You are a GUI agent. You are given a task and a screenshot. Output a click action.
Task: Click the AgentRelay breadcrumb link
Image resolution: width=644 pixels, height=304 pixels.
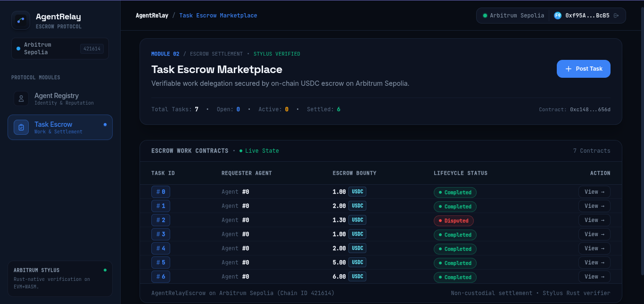pyautogui.click(x=152, y=16)
